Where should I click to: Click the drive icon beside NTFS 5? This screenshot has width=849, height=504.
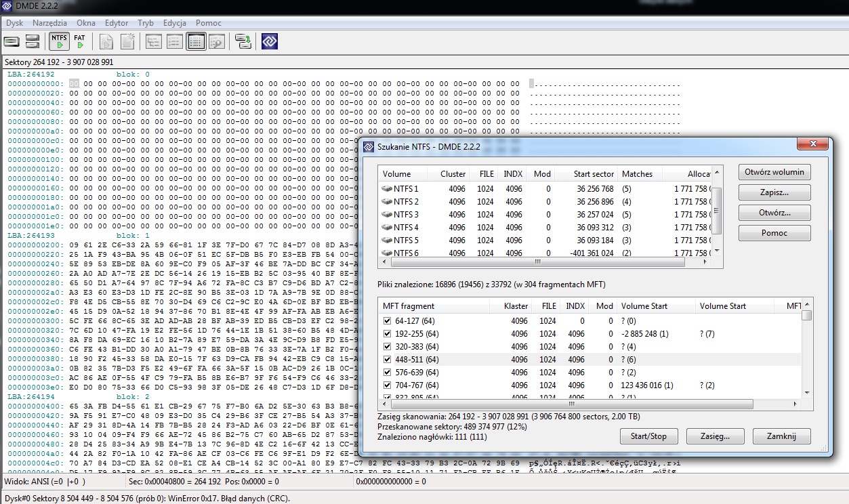[x=387, y=240]
